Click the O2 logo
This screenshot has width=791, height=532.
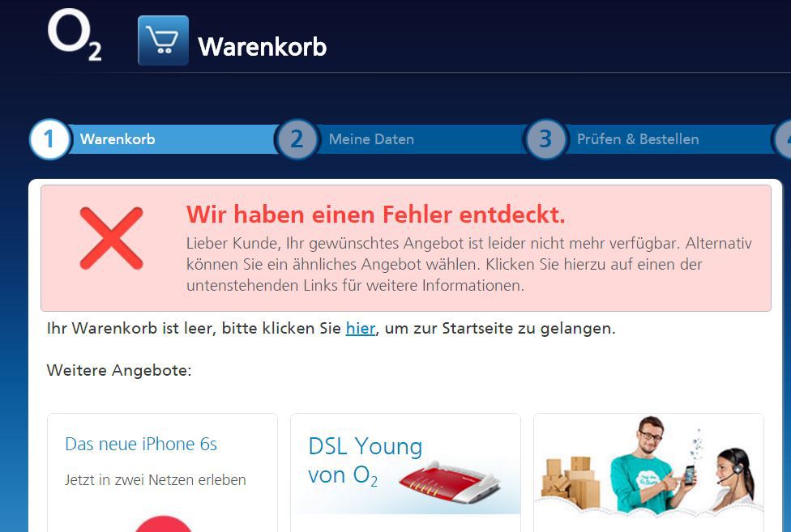(75, 35)
